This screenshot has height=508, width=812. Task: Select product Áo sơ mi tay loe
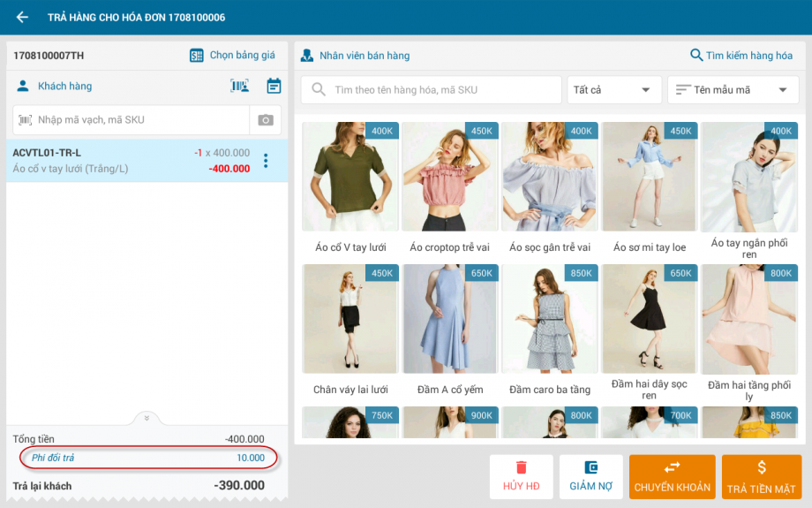[x=650, y=187]
